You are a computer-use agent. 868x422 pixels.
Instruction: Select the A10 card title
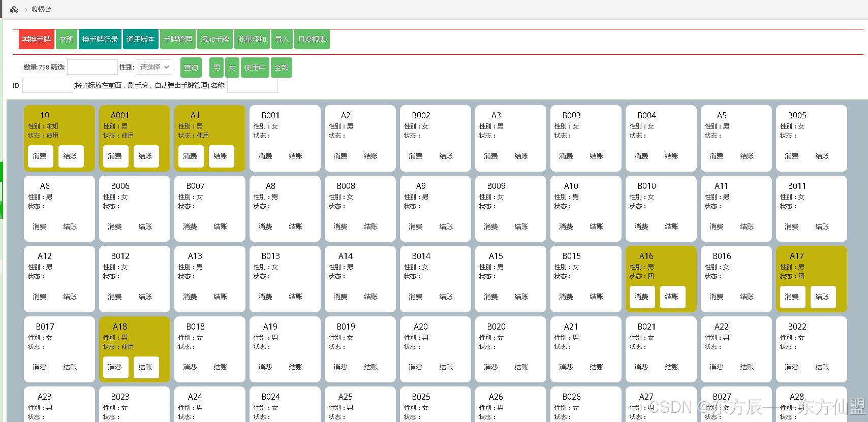pyautogui.click(x=571, y=186)
